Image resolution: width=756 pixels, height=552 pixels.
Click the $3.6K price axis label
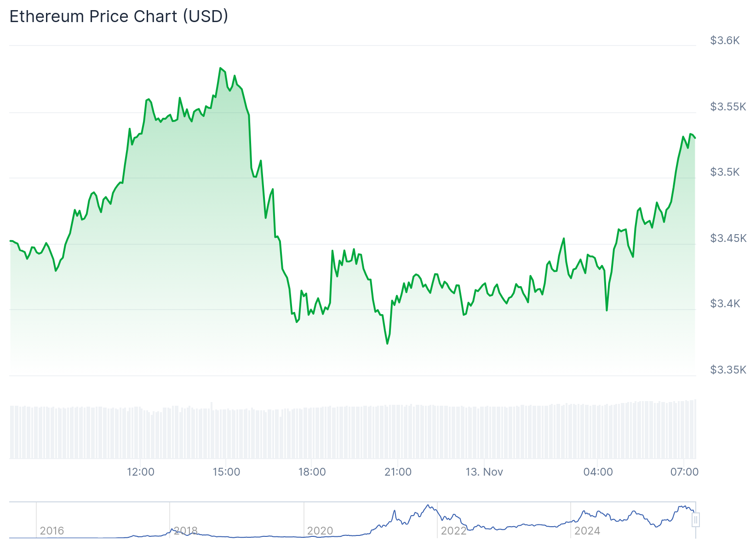(725, 40)
